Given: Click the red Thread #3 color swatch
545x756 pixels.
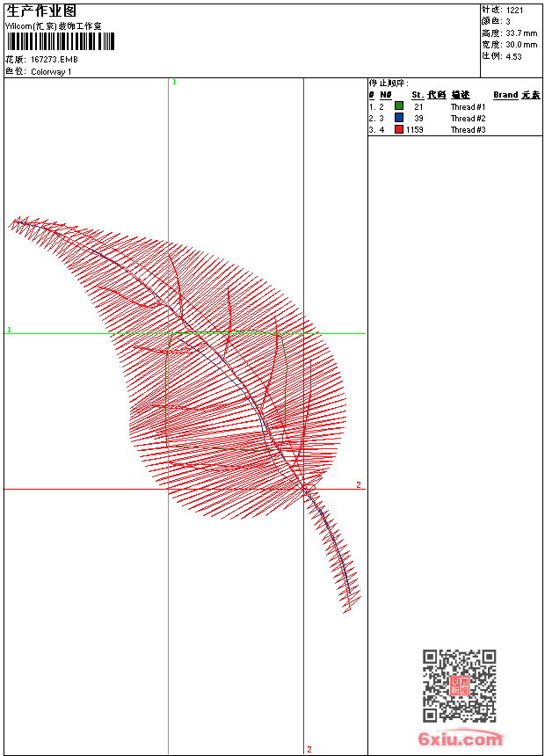Looking at the screenshot, I should [399, 129].
